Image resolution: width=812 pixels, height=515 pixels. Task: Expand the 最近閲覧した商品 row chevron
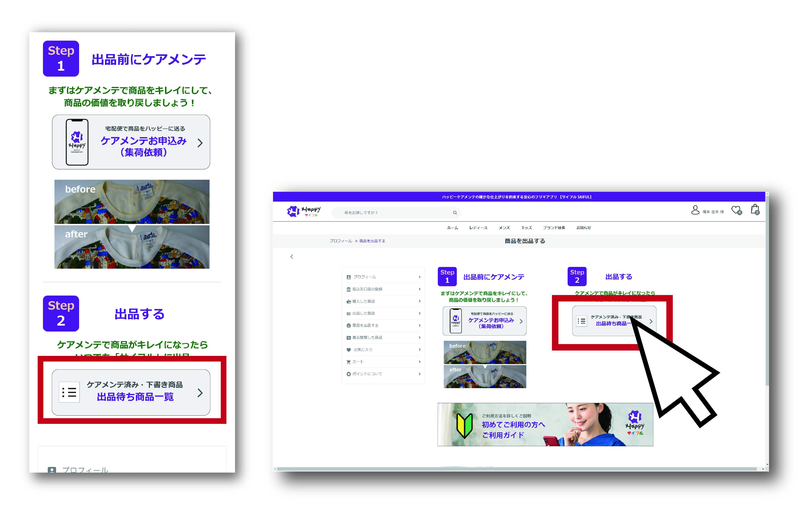coord(419,338)
